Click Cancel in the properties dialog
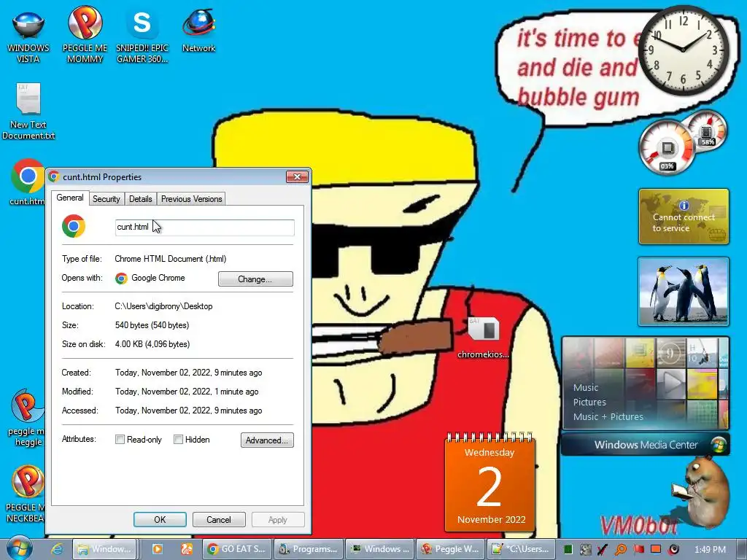This screenshot has width=747, height=560. click(219, 519)
